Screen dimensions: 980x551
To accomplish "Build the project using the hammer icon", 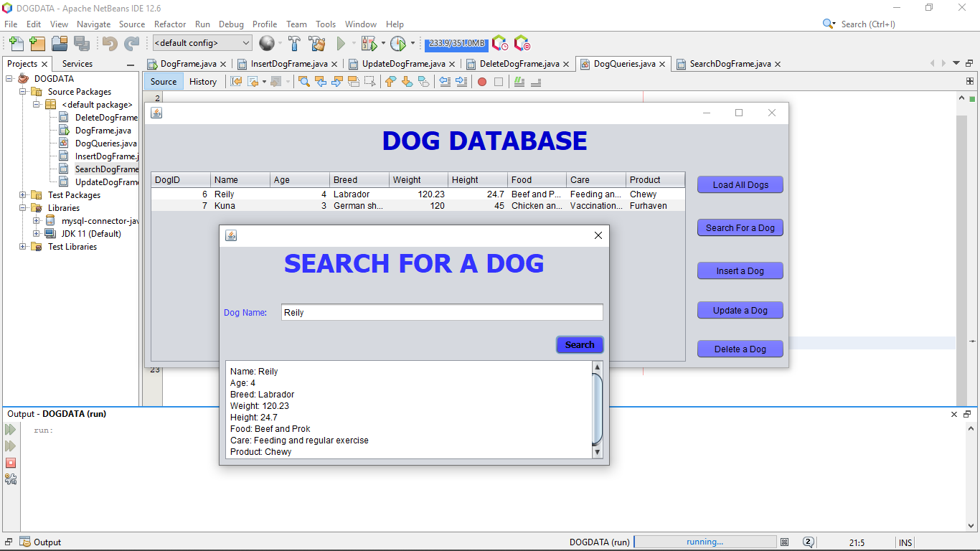I will [295, 43].
